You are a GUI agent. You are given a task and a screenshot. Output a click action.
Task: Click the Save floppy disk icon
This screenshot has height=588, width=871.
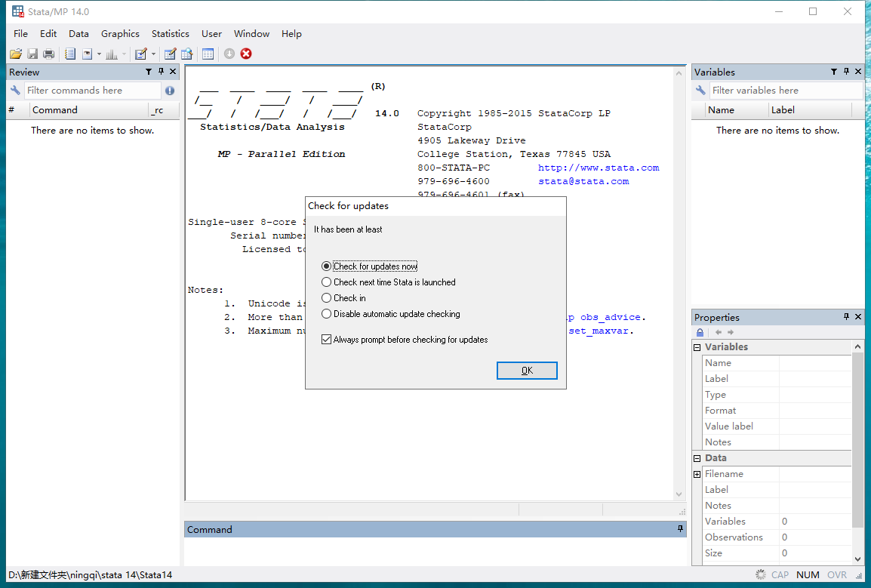coord(32,54)
